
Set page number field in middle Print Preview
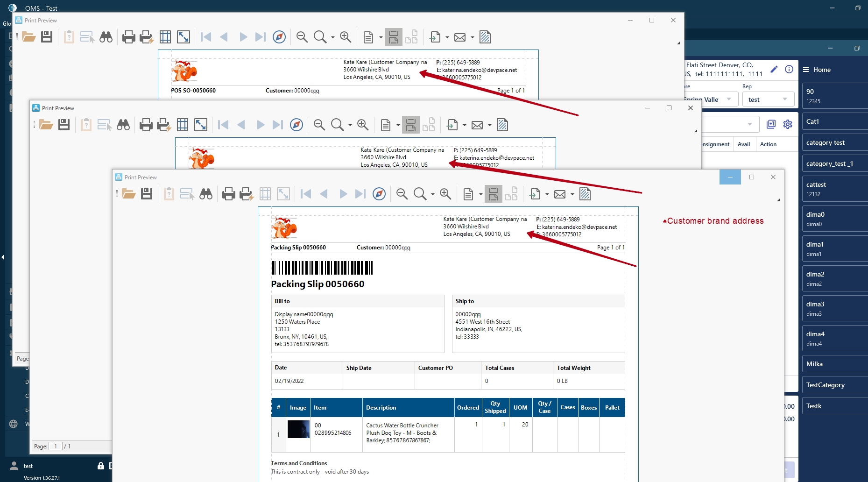click(56, 446)
